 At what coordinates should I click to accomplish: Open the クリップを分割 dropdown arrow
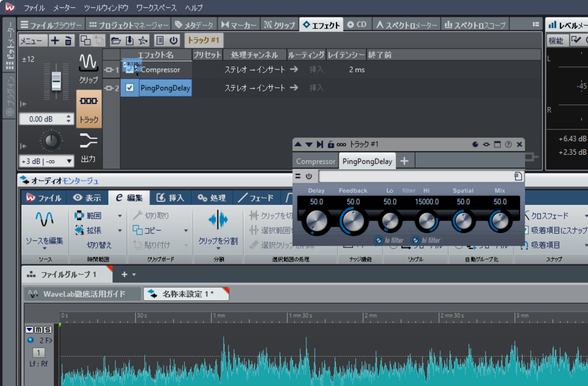(x=218, y=248)
